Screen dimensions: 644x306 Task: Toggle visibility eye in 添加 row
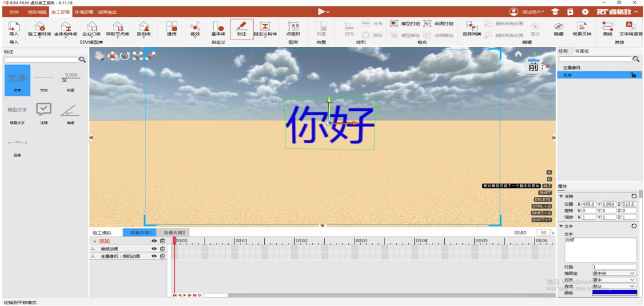click(154, 241)
